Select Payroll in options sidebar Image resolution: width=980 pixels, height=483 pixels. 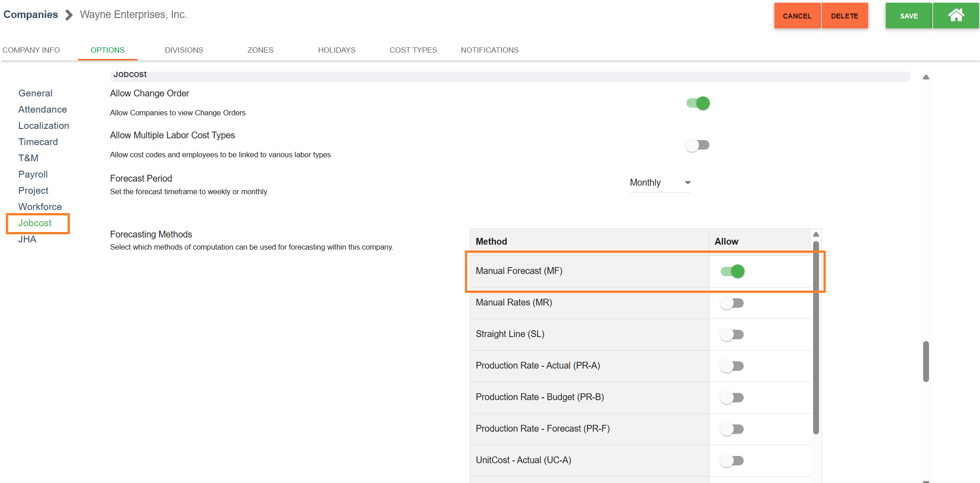point(33,174)
